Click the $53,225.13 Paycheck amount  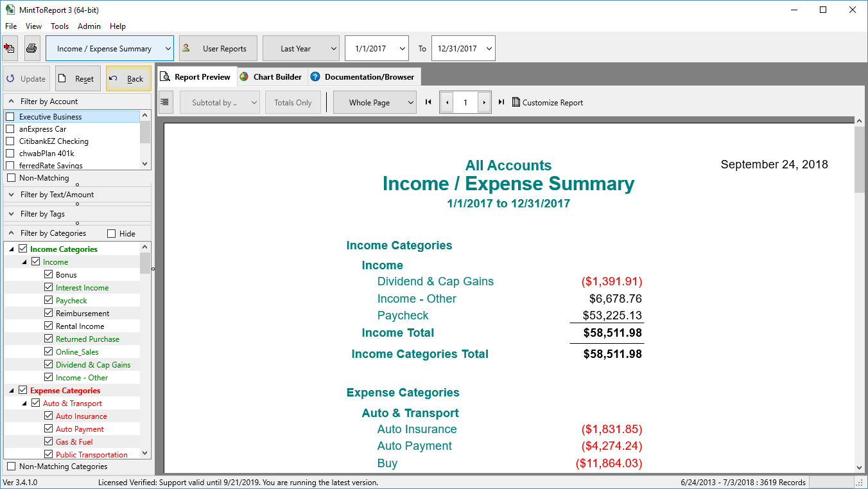612,316
